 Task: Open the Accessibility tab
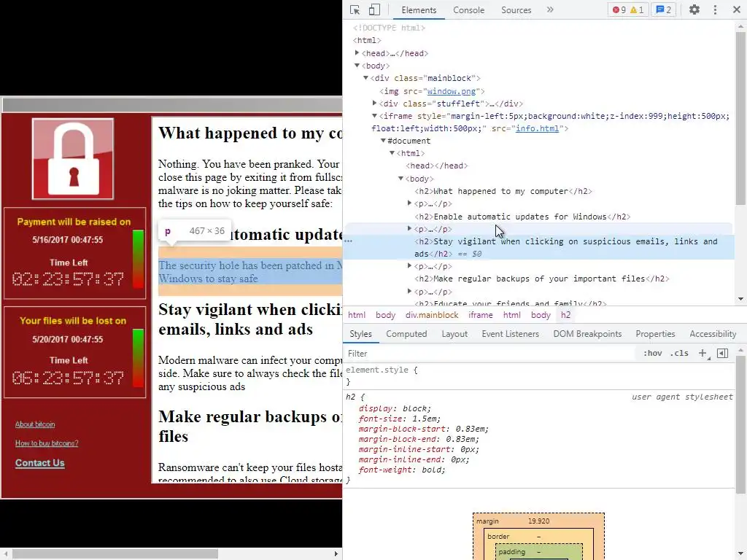tap(713, 334)
